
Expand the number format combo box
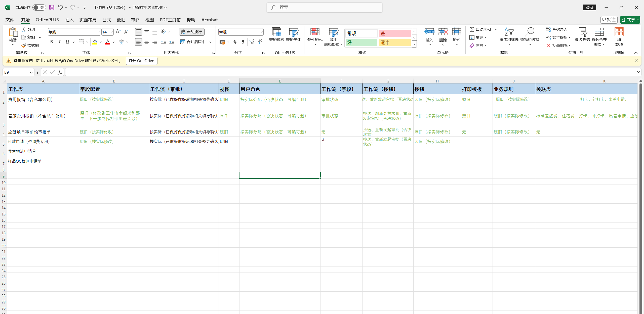[261, 32]
